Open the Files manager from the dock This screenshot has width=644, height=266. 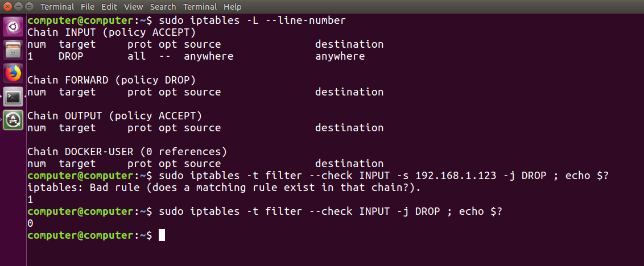tap(13, 50)
